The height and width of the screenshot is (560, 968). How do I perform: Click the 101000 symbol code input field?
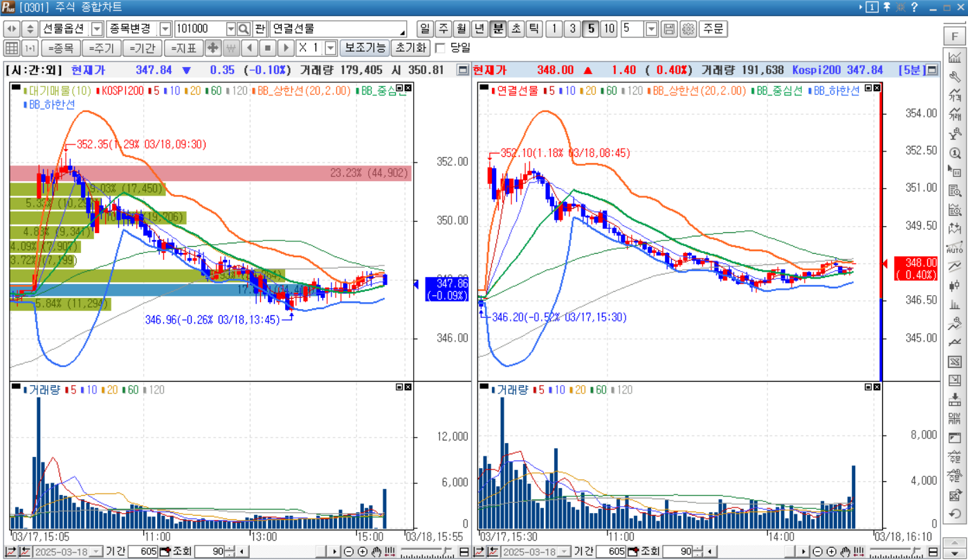pos(201,28)
